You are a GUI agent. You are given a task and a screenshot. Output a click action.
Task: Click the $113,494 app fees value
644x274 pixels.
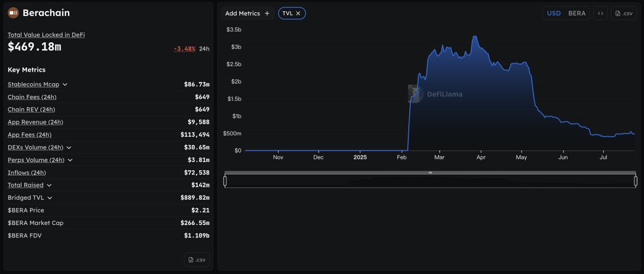[195, 135]
